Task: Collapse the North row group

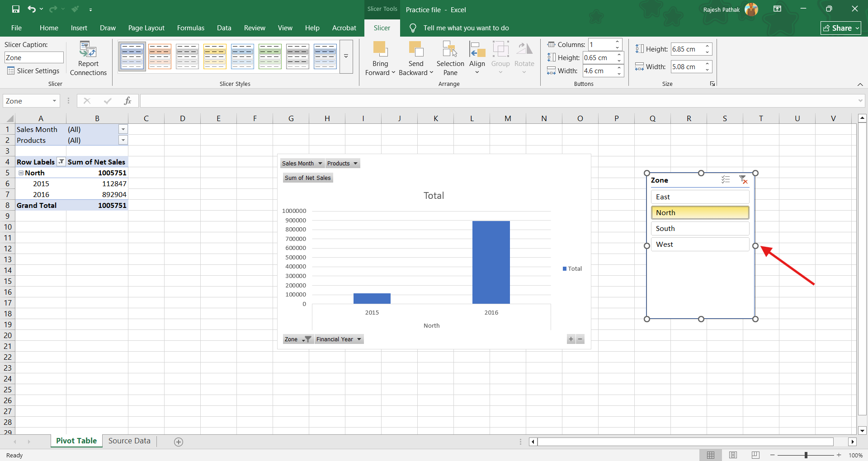Action: pos(21,173)
